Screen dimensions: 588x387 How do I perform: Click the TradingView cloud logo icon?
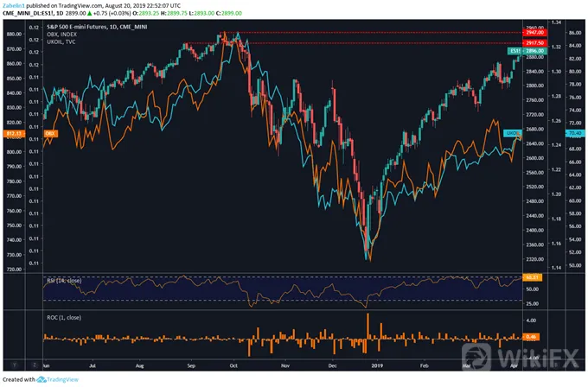click(42, 379)
